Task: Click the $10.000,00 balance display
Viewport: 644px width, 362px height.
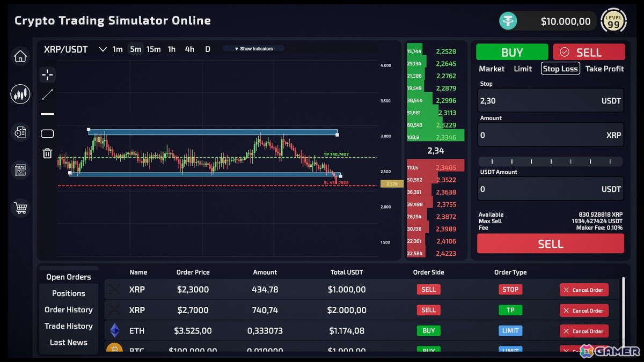Action: pos(566,21)
